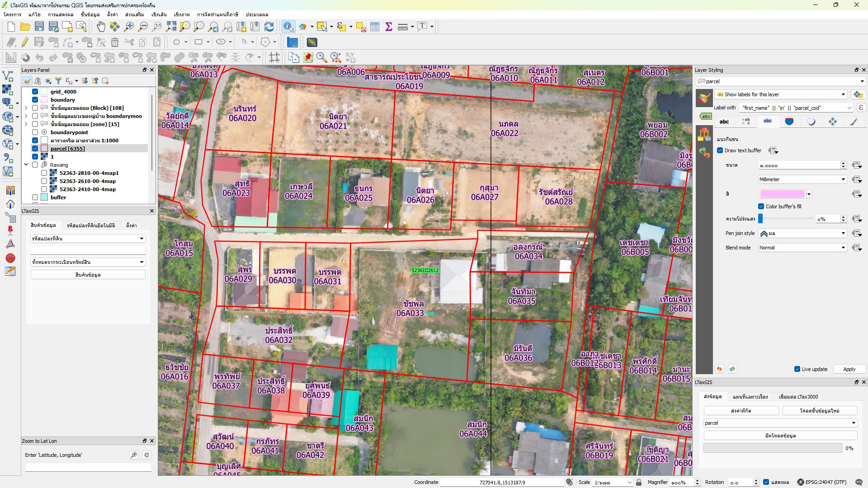Open the Pen join style dropdown
The image size is (868, 488).
[x=802, y=234]
